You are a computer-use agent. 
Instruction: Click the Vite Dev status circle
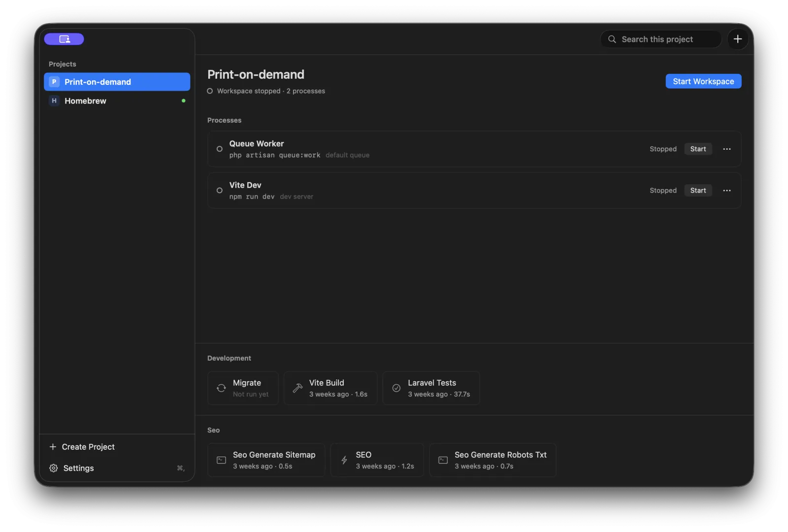220,190
